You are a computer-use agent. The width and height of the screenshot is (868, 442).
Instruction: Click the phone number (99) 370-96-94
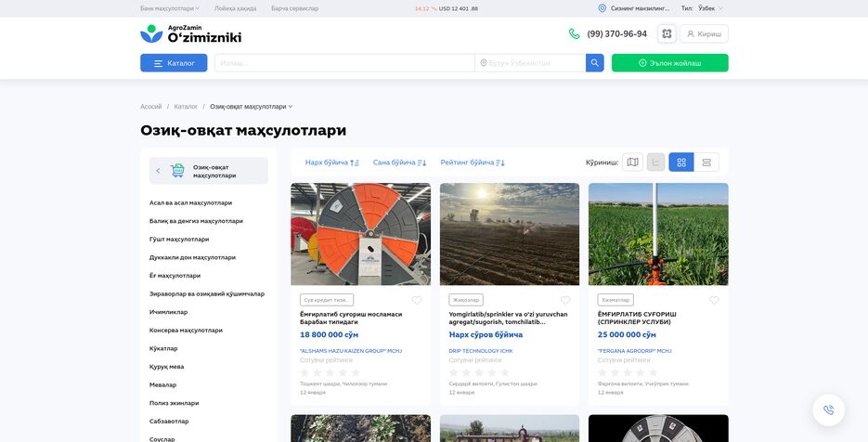[616, 33]
